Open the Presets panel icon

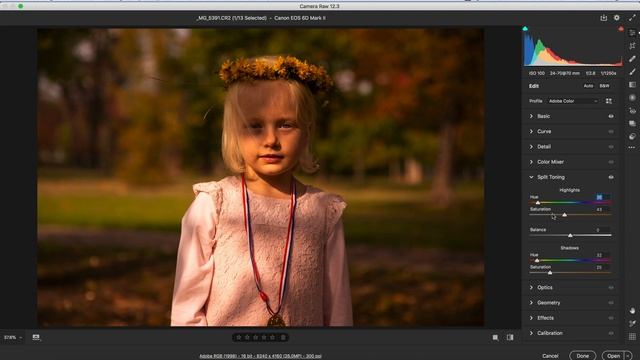632,136
